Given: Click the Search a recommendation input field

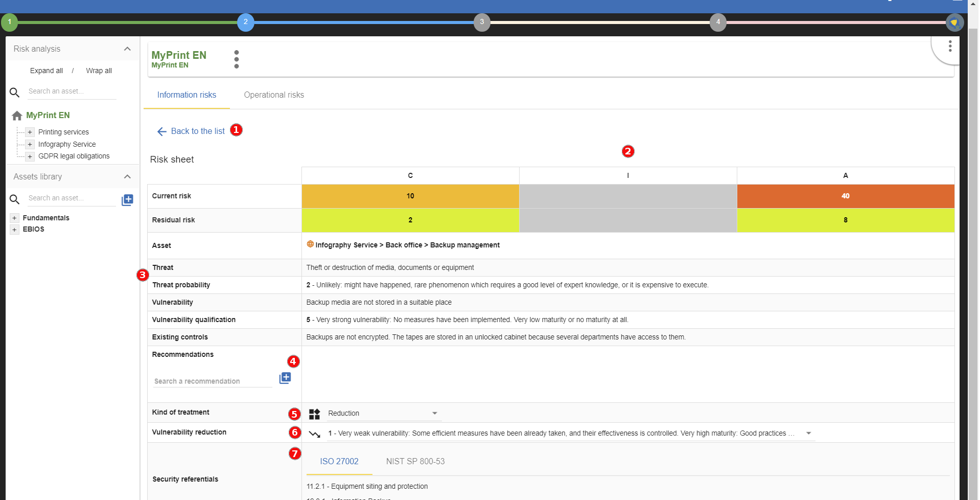Looking at the screenshot, I should tap(212, 381).
